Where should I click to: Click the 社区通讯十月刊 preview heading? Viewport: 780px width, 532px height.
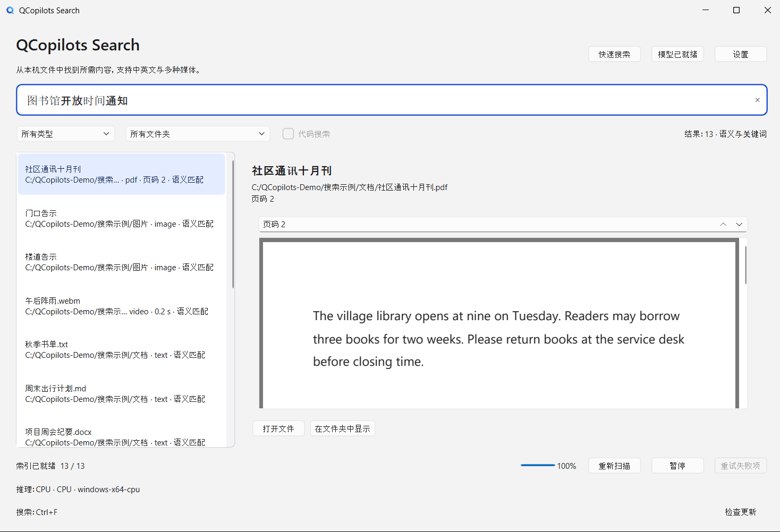(292, 170)
